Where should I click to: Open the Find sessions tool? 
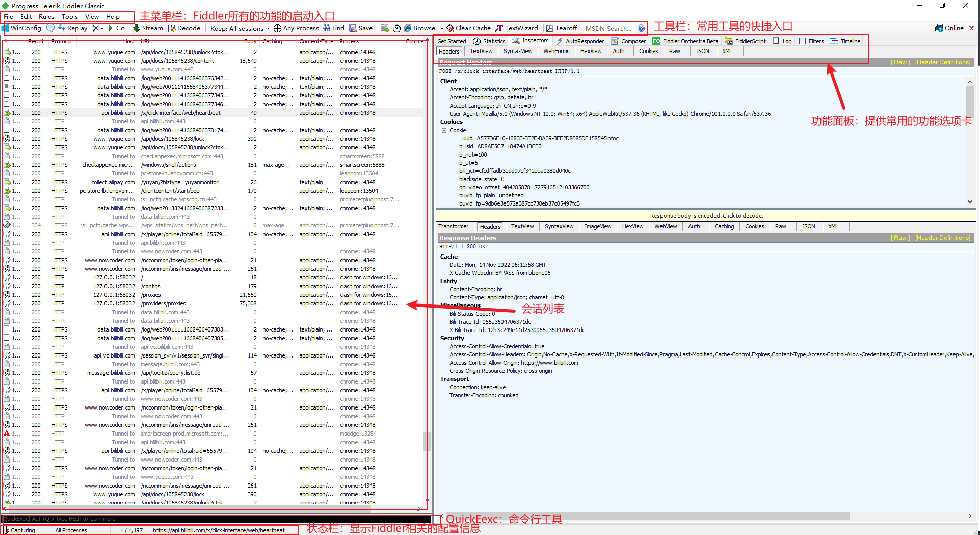pyautogui.click(x=333, y=28)
